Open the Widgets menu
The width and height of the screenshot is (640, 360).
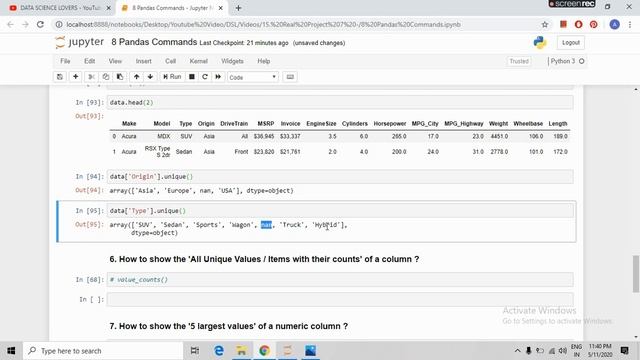point(232,61)
